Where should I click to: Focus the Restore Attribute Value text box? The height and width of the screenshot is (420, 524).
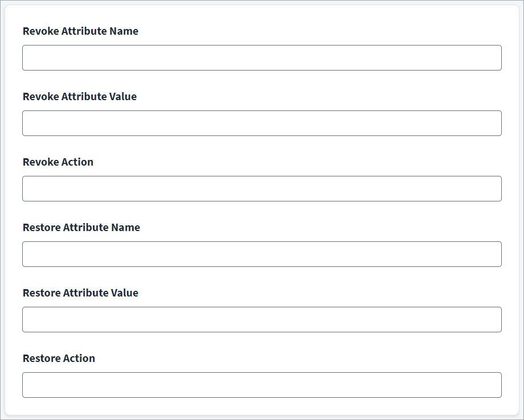pos(262,319)
